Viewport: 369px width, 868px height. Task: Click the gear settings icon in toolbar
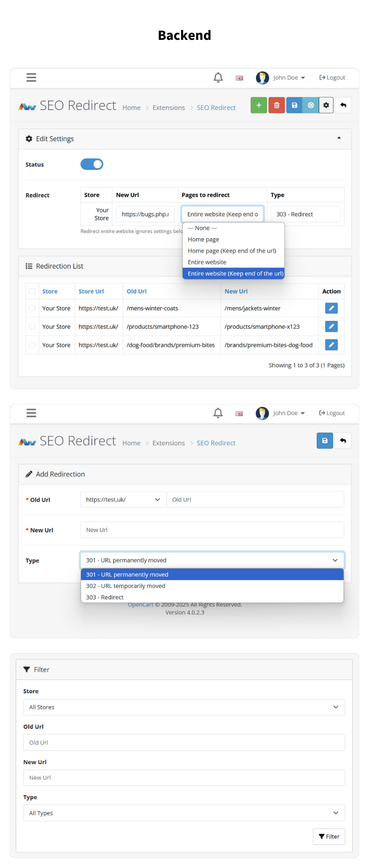click(326, 105)
